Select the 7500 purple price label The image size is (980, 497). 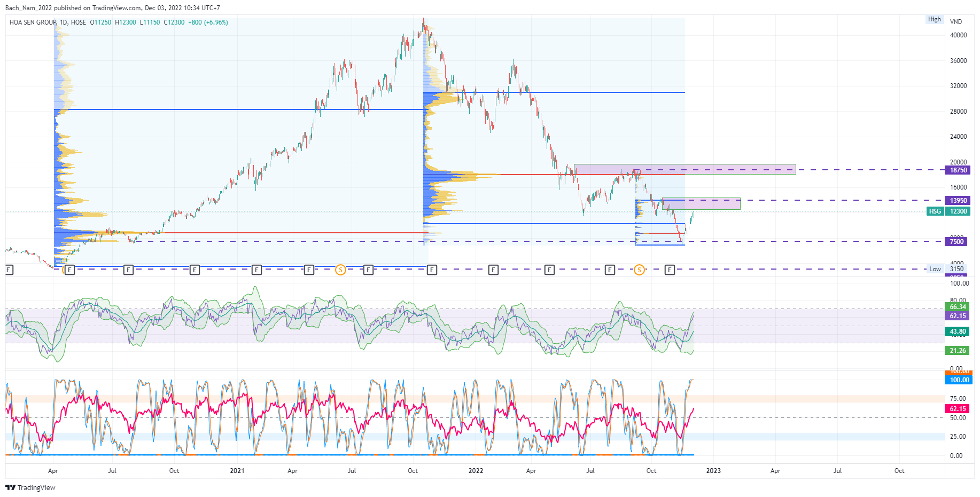tap(956, 242)
